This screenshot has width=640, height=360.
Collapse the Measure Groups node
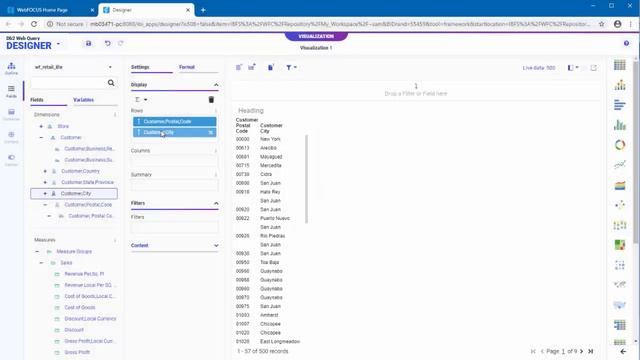point(37,251)
